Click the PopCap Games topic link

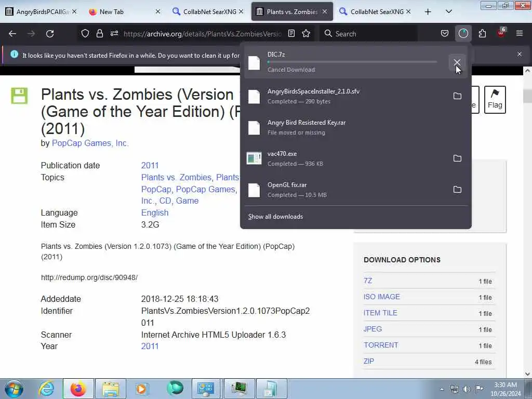click(206, 189)
